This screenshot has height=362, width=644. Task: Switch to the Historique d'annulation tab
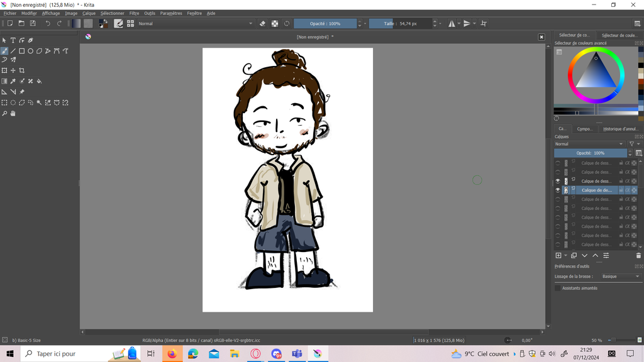[x=620, y=129]
